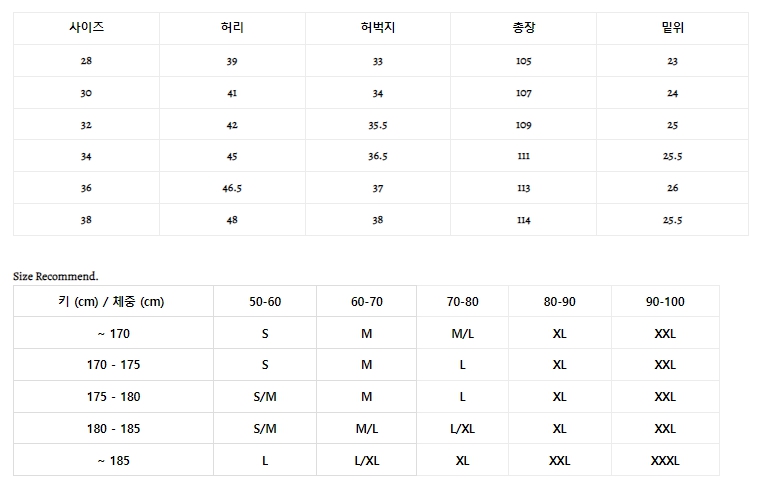Image resolution: width=768 pixels, height=494 pixels.
Task: Click the 허리 column header
Action: (x=232, y=28)
